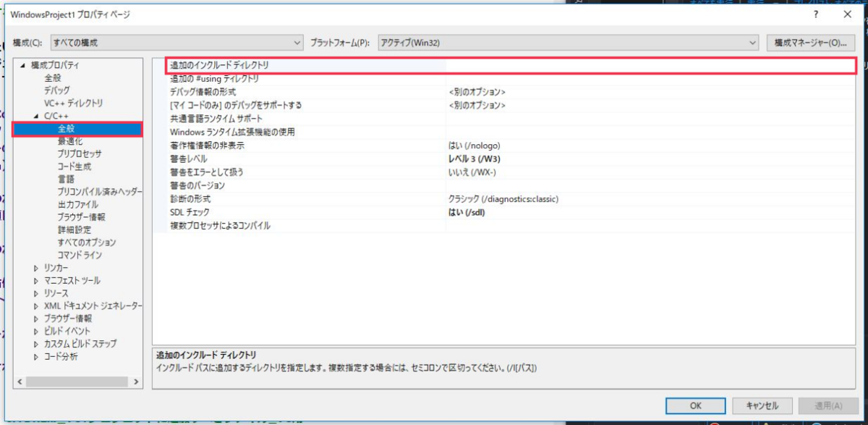Click the いいえ (/WX-) value
868x425 pixels.
pyautogui.click(x=472, y=172)
